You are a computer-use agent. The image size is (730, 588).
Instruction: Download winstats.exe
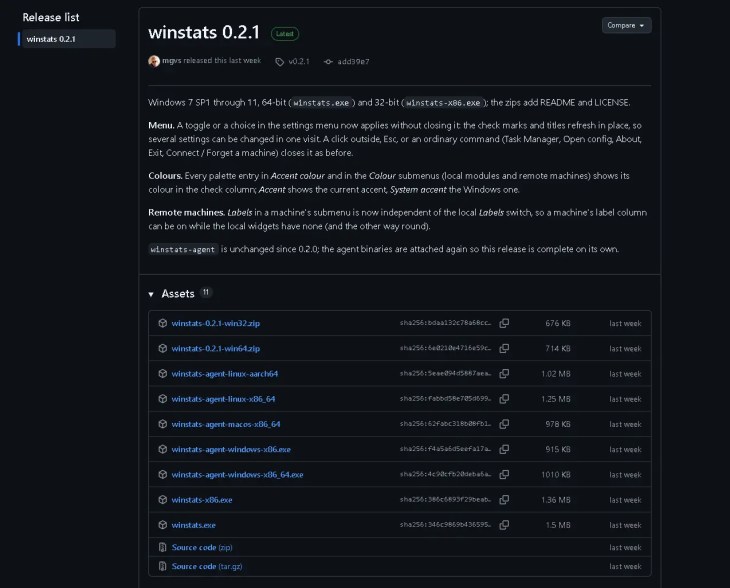tap(194, 525)
